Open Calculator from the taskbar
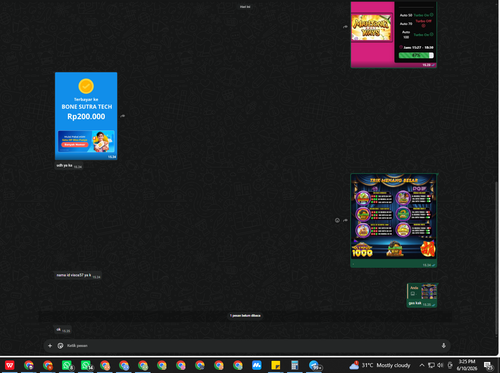 (x=295, y=365)
